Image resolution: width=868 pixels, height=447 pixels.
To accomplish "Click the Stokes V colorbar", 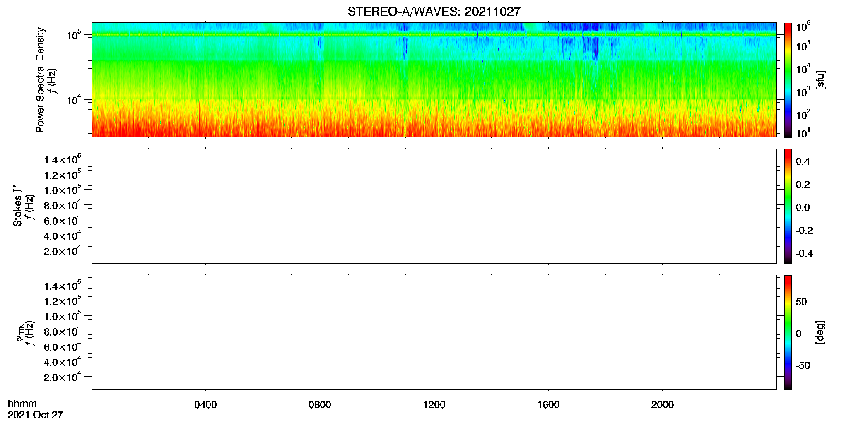I will tap(788, 206).
